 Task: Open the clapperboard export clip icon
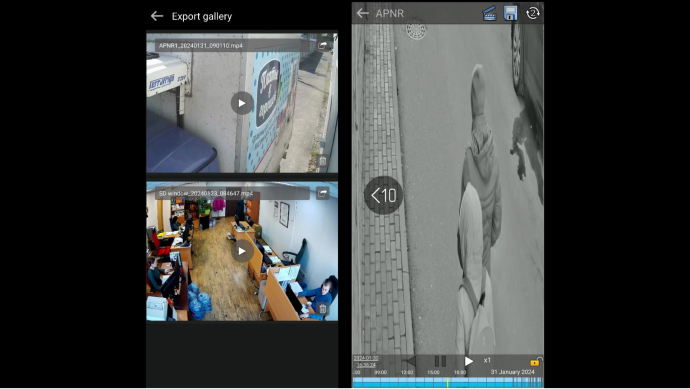(489, 13)
